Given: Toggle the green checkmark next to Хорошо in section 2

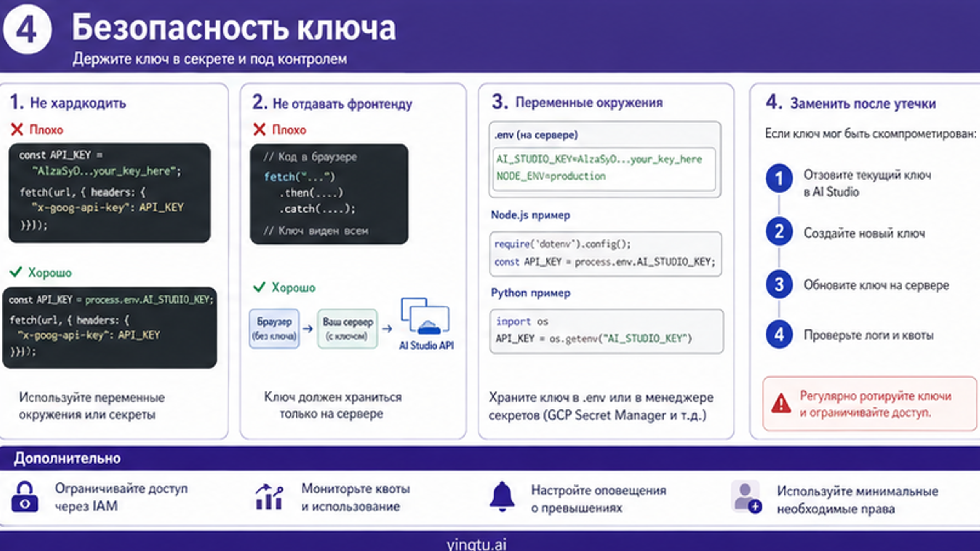Looking at the screenshot, I should (259, 288).
